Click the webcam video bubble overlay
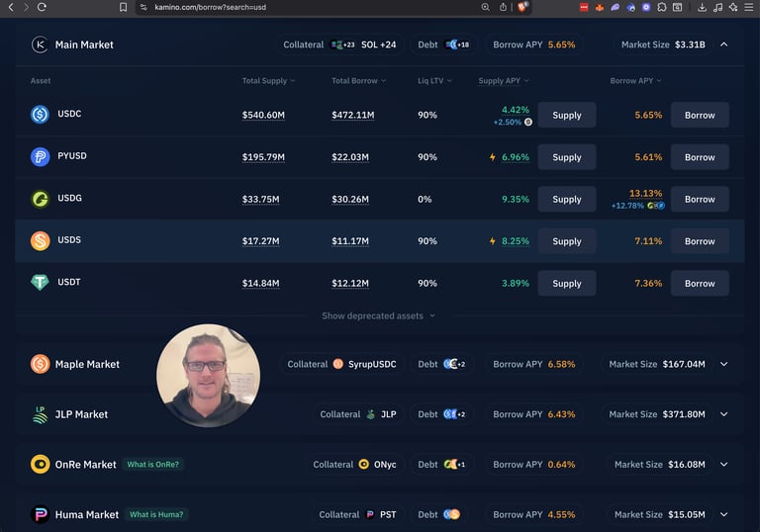The image size is (760, 532). click(208, 376)
